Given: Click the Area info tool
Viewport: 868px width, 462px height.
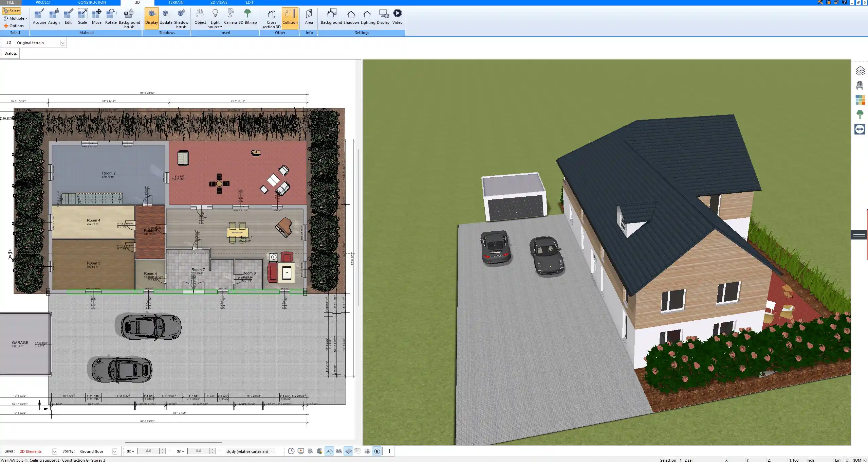Looking at the screenshot, I should [x=309, y=17].
